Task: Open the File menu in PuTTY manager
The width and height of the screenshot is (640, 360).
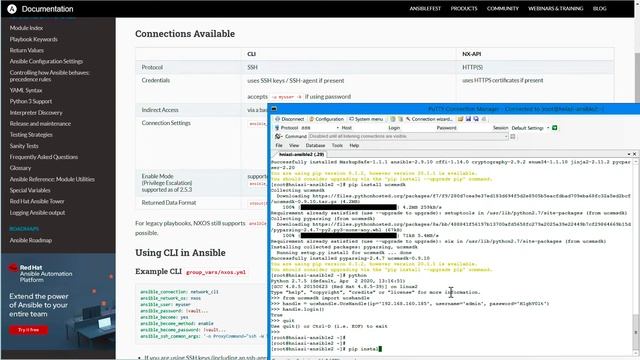Action: 279,145
